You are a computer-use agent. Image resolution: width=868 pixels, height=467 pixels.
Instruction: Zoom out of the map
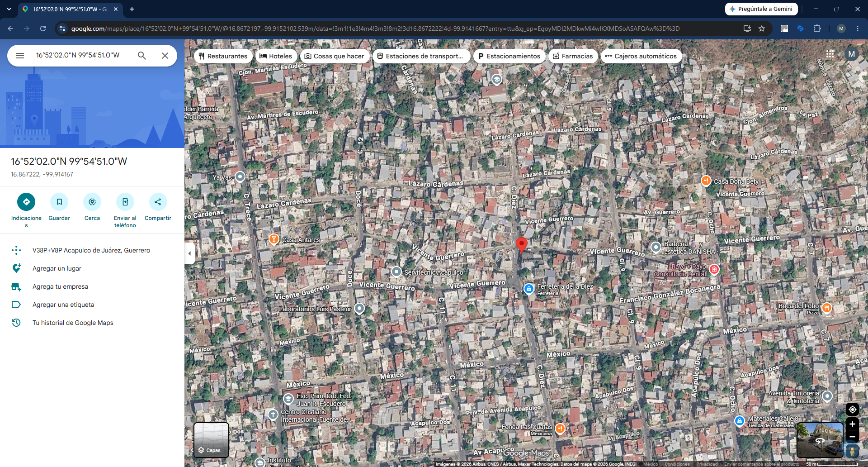[852, 437]
